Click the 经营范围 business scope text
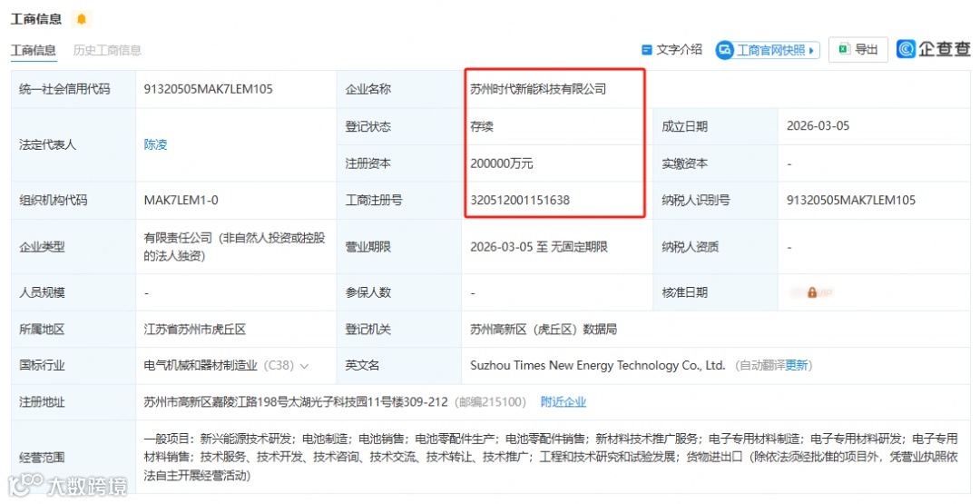The height and width of the screenshot is (504, 980). [551, 457]
